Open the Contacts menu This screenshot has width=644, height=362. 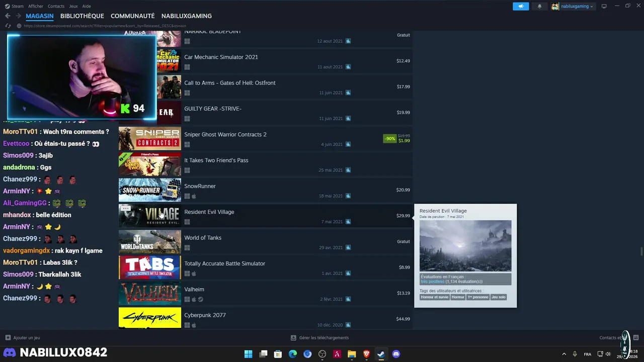pos(56,6)
